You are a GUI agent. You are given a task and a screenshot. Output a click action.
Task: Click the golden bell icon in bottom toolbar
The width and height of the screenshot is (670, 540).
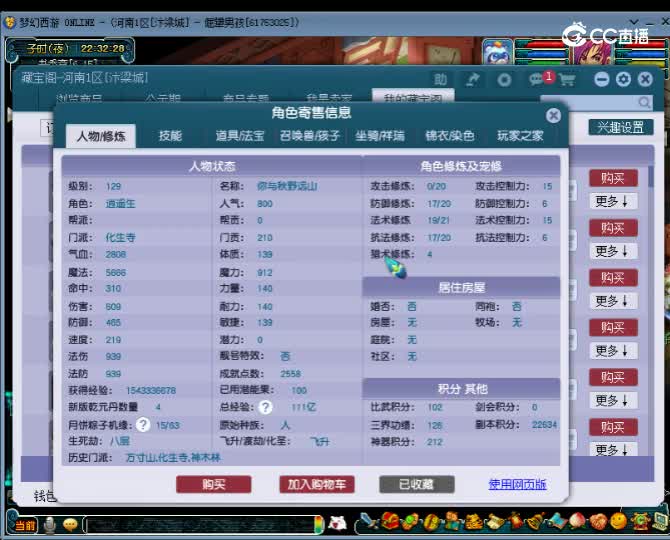click(x=535, y=521)
